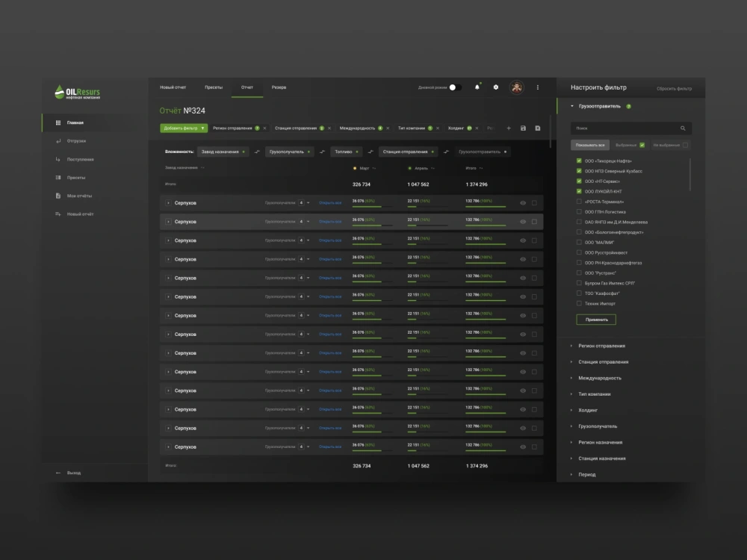This screenshot has height=560, width=747.
Task: Click the user avatar picture
Action: [516, 87]
